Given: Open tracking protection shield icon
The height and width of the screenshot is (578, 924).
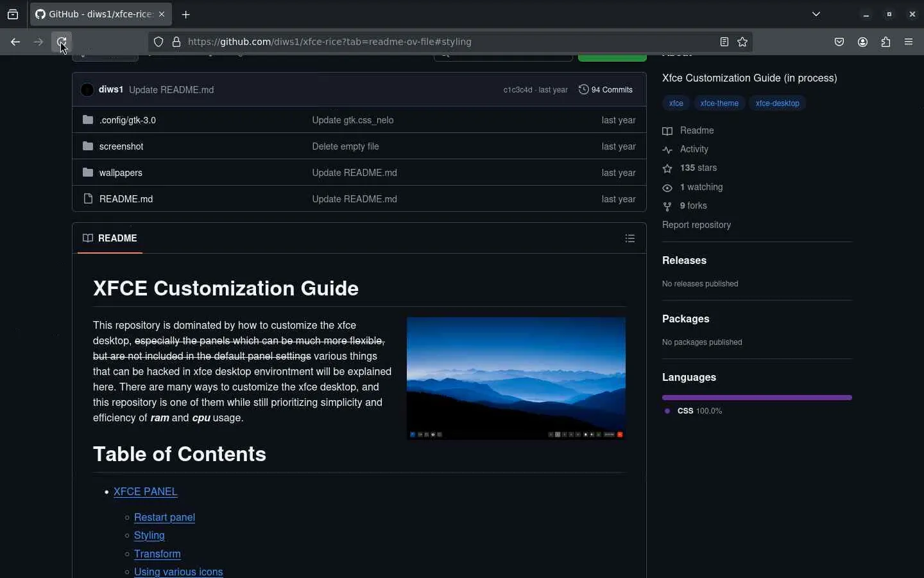Looking at the screenshot, I should tap(158, 42).
